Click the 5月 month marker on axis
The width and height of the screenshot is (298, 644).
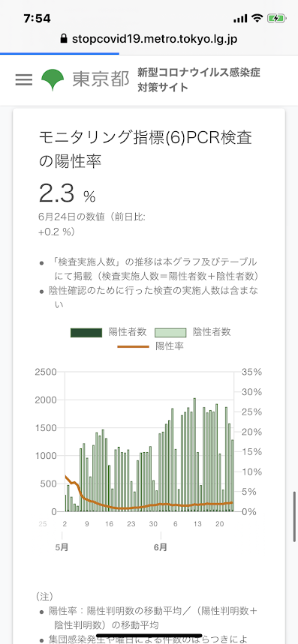tap(62, 547)
